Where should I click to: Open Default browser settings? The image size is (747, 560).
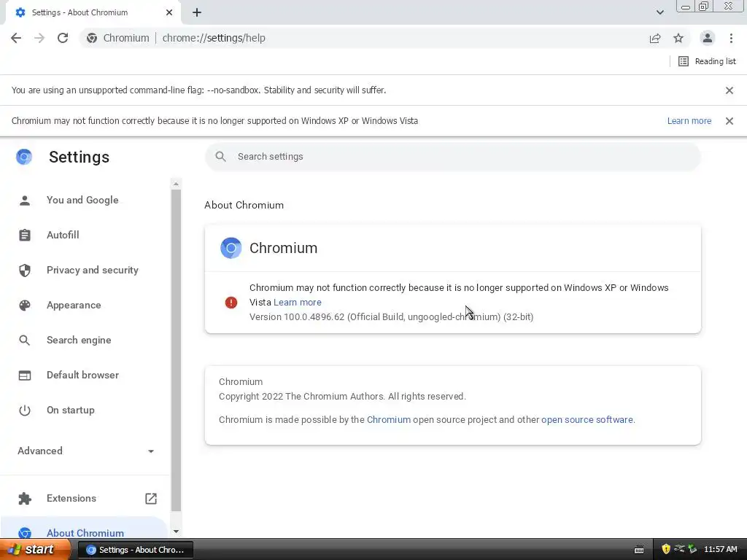[82, 375]
